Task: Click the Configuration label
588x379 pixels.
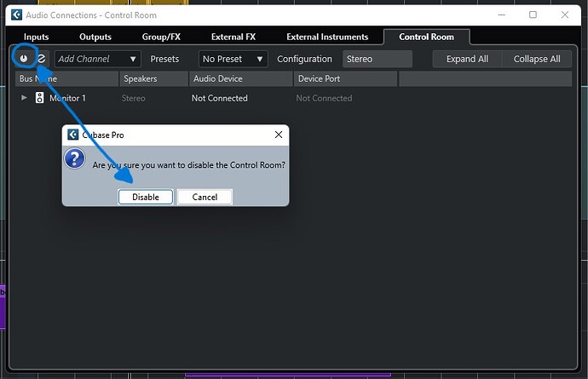Action: click(304, 59)
